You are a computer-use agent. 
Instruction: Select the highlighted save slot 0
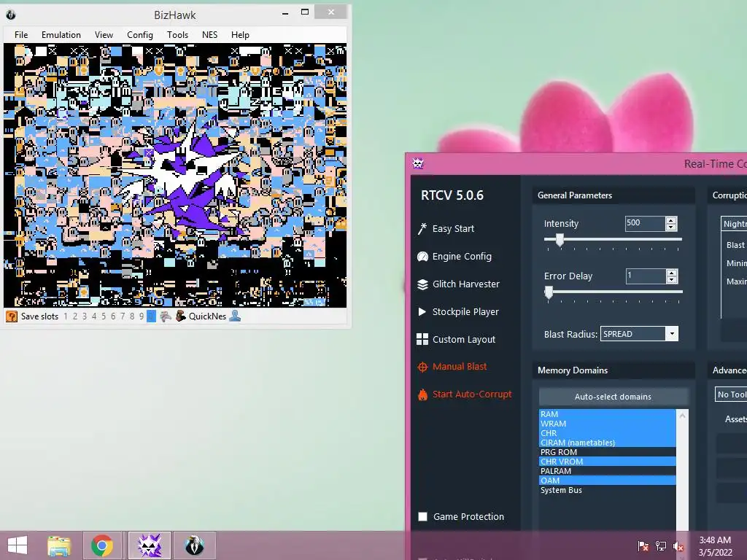coord(151,316)
